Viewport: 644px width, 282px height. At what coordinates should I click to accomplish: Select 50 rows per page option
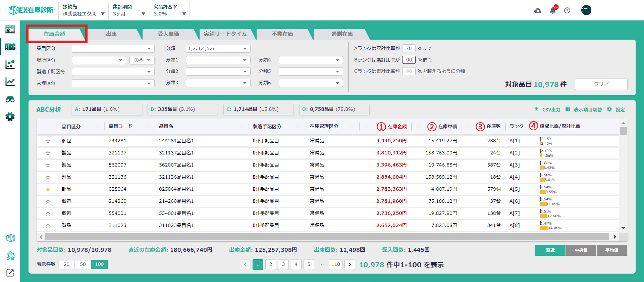(83, 265)
